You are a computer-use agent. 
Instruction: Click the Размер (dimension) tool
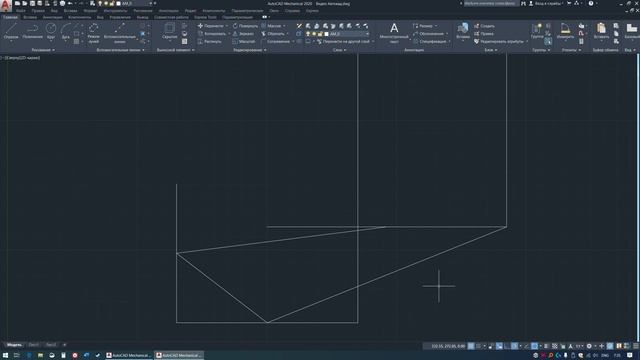point(423,26)
